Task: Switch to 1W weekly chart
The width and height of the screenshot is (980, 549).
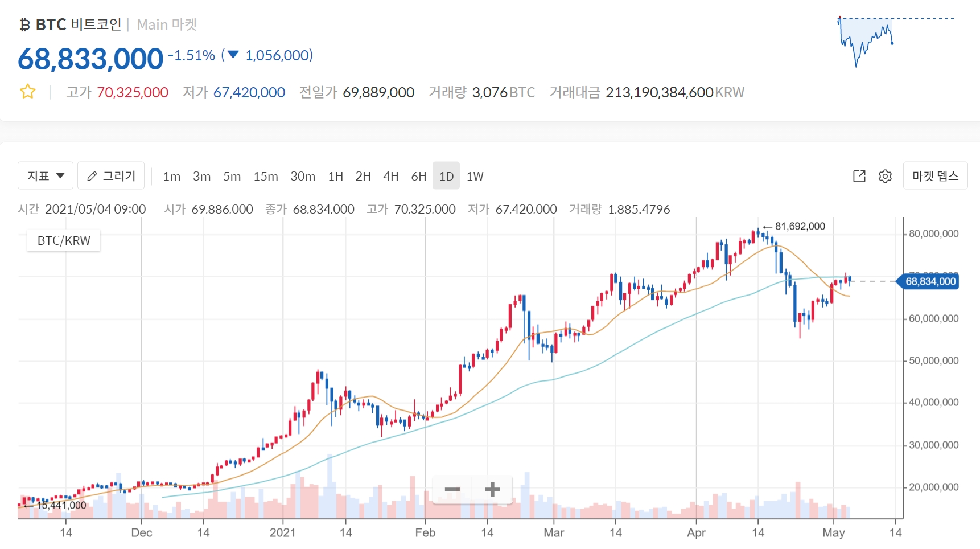Action: pos(475,176)
